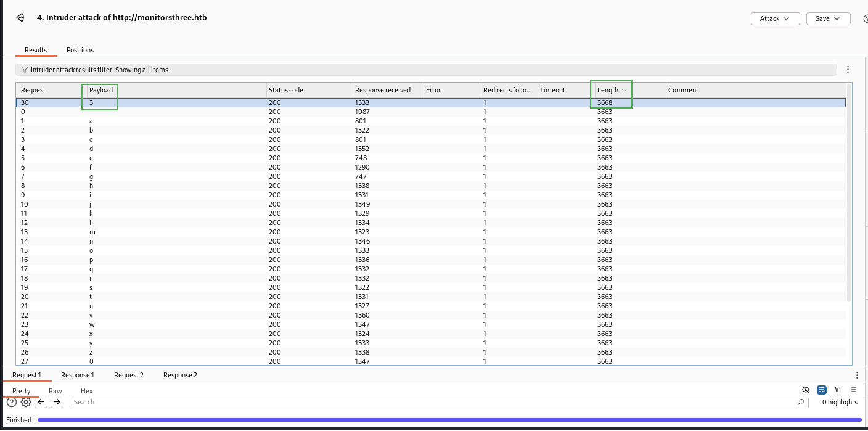868x431 pixels.
Task: Click the Finished attack progress bar
Action: [449, 420]
